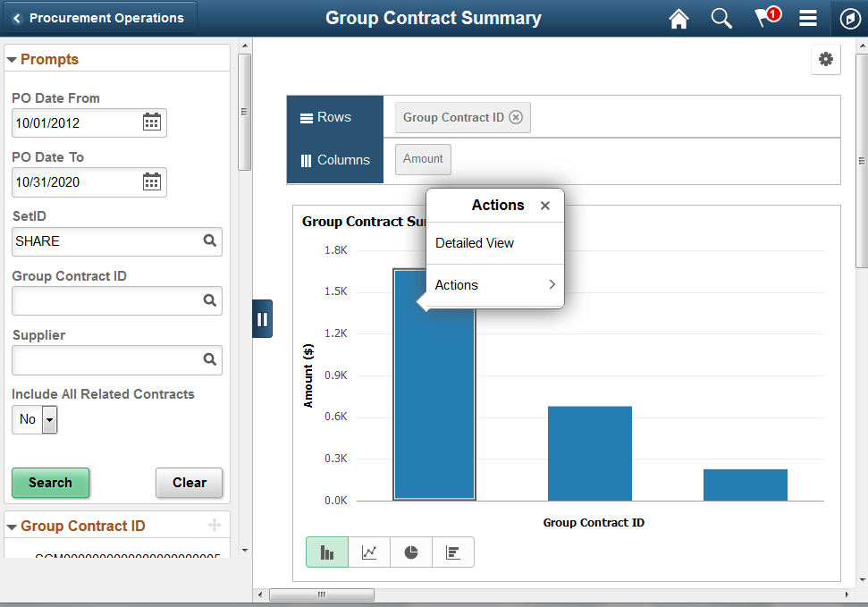868x607 pixels.
Task: Switch chart to pie chart view
Action: [x=411, y=552]
